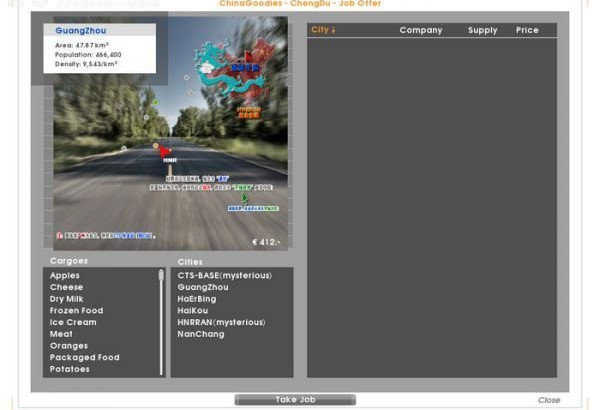Viewport: 599px width, 410px height.
Task: Click the Price column header
Action: point(527,30)
